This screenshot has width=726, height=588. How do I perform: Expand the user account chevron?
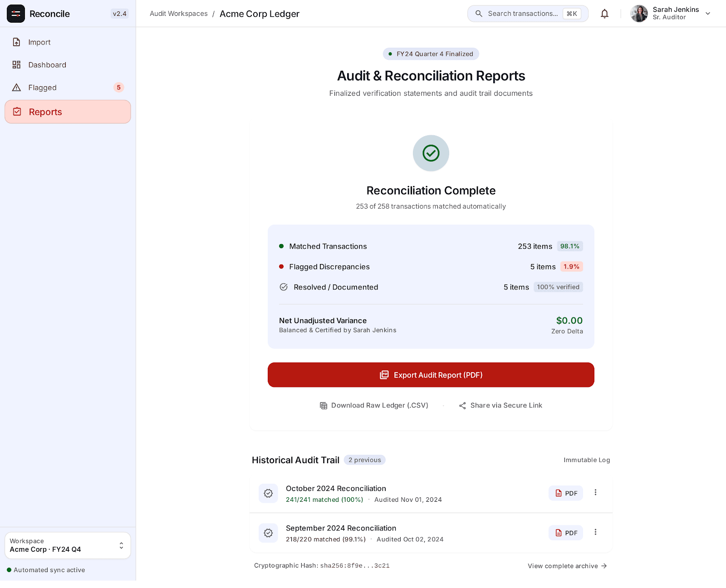[x=708, y=14]
